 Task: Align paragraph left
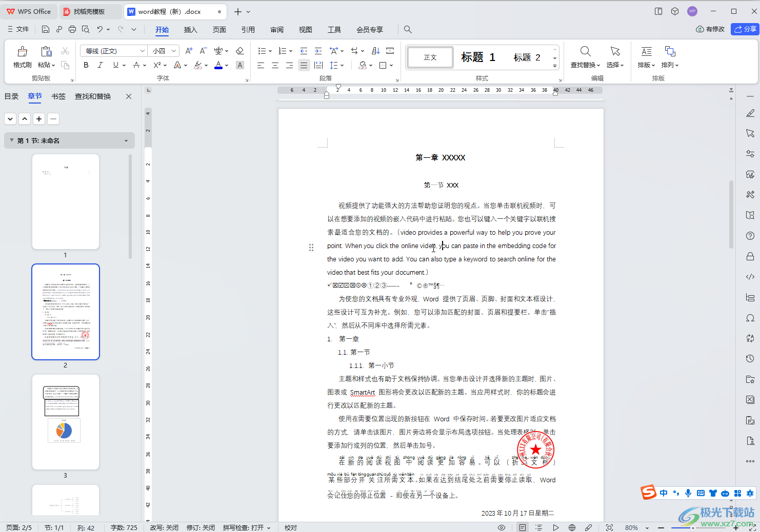261,65
